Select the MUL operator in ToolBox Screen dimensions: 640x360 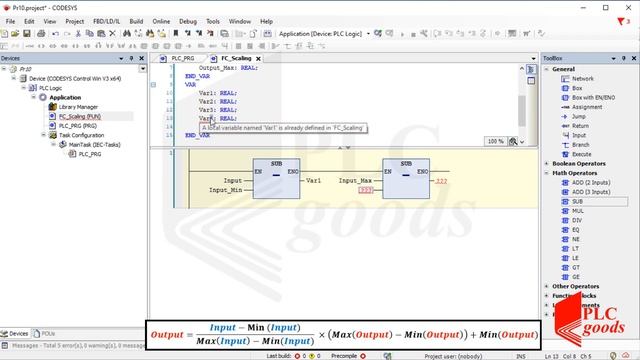[573, 211]
